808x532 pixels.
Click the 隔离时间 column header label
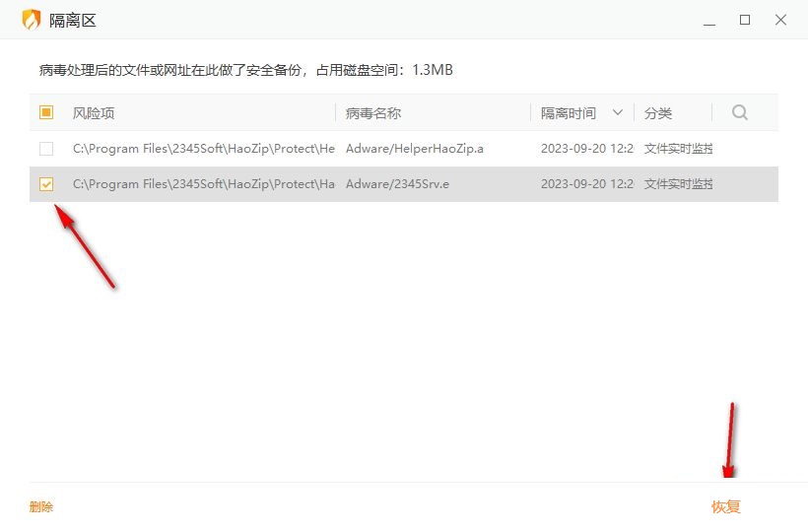point(569,112)
